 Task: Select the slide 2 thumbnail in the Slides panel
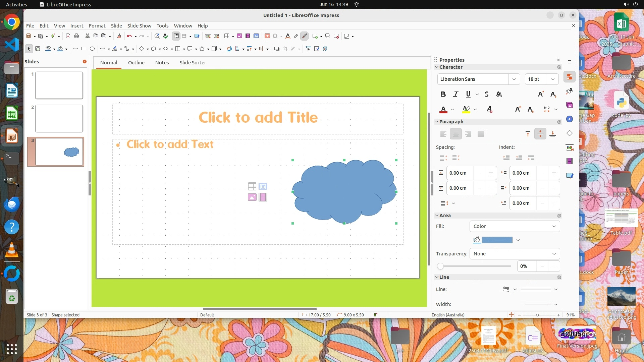click(x=59, y=118)
